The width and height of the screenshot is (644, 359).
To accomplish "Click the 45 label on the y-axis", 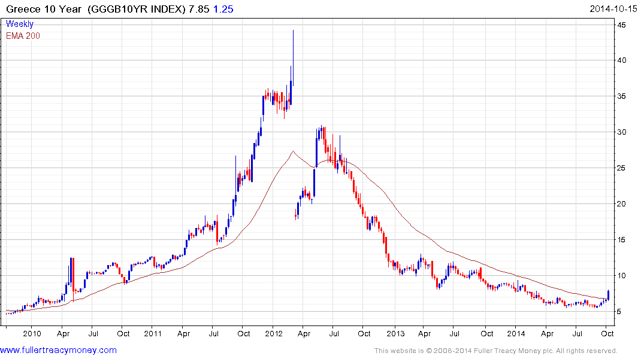I will point(621,25).
